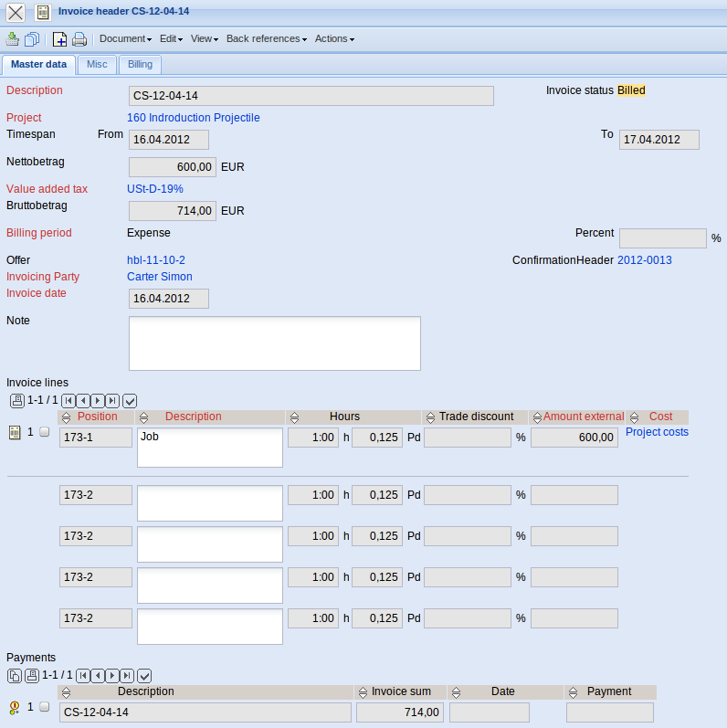Open invoice line 1 detail icon
The height and width of the screenshot is (728, 727).
click(x=15, y=433)
